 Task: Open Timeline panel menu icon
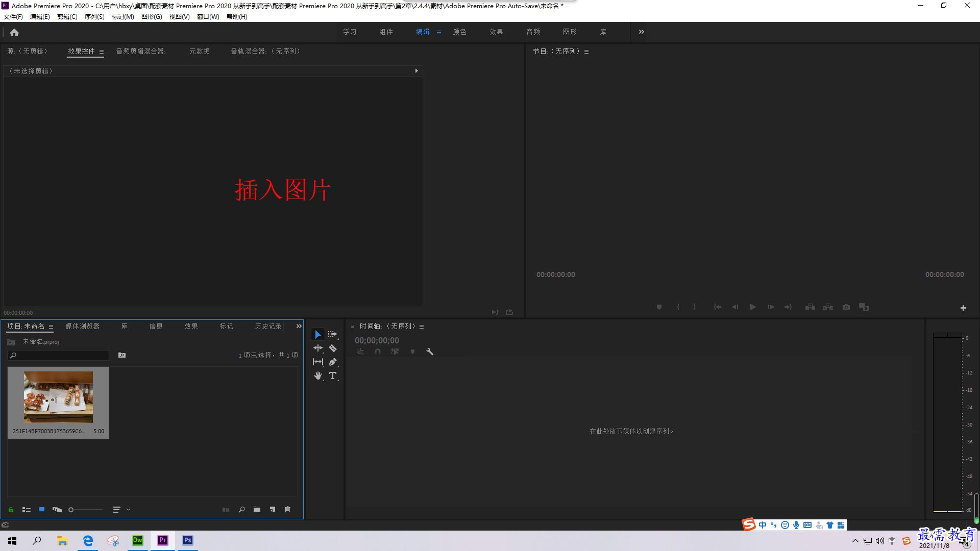point(422,327)
